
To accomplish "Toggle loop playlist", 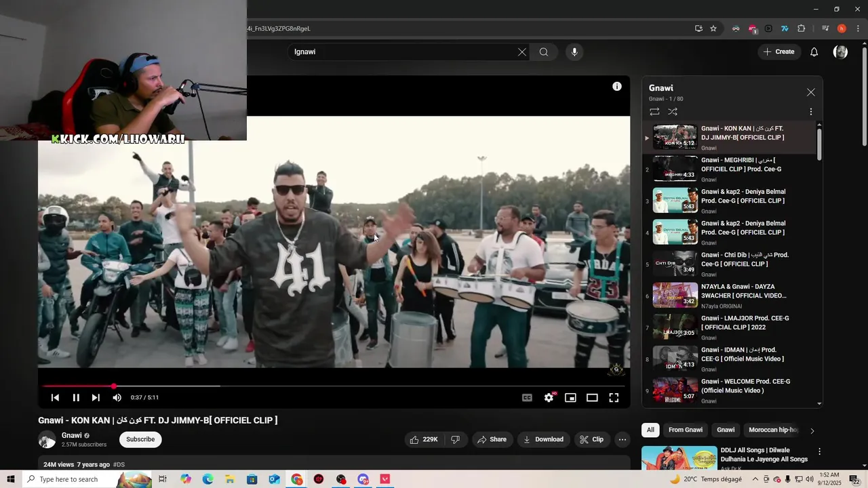I will 654,111.
